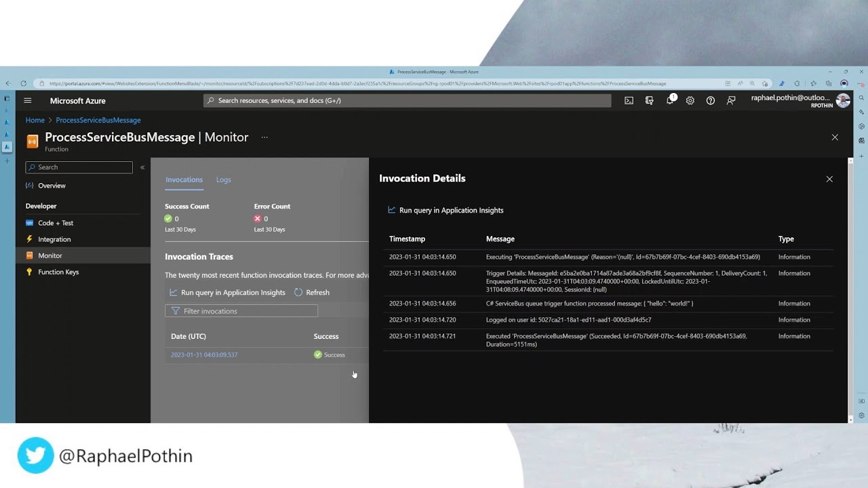Switch to the Invocations tab
The image size is (868, 488).
tap(184, 180)
